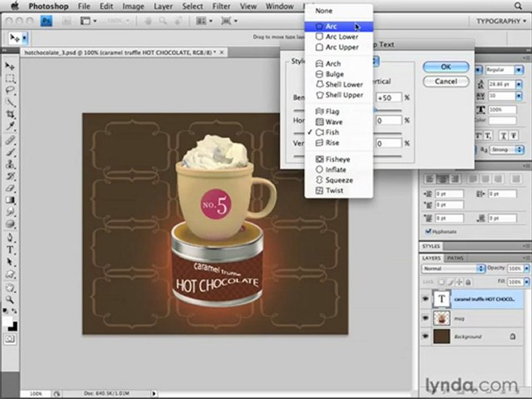
Task: Click the layer Fill percentage field
Action: (x=515, y=282)
